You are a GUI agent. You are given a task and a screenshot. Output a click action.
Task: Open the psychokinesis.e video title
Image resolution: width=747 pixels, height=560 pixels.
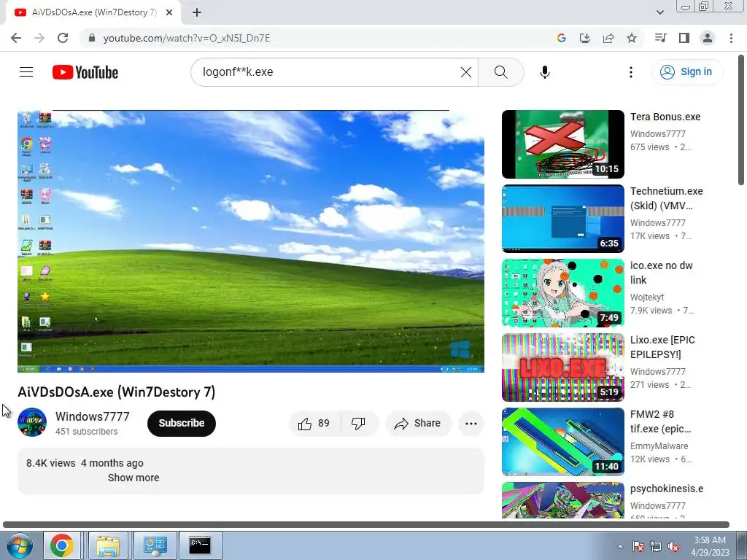click(x=667, y=489)
